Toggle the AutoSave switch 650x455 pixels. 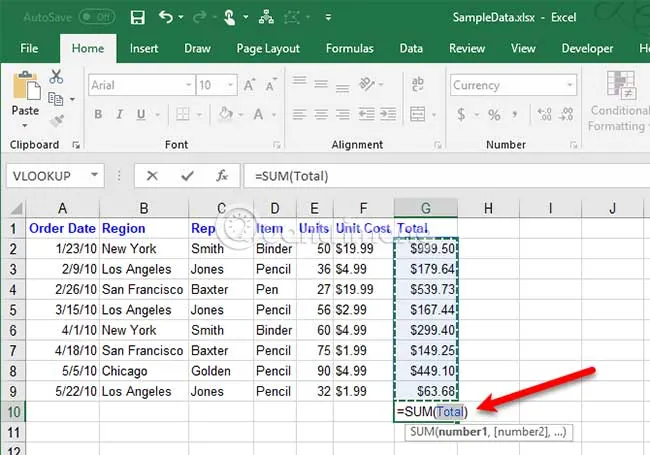[97, 17]
